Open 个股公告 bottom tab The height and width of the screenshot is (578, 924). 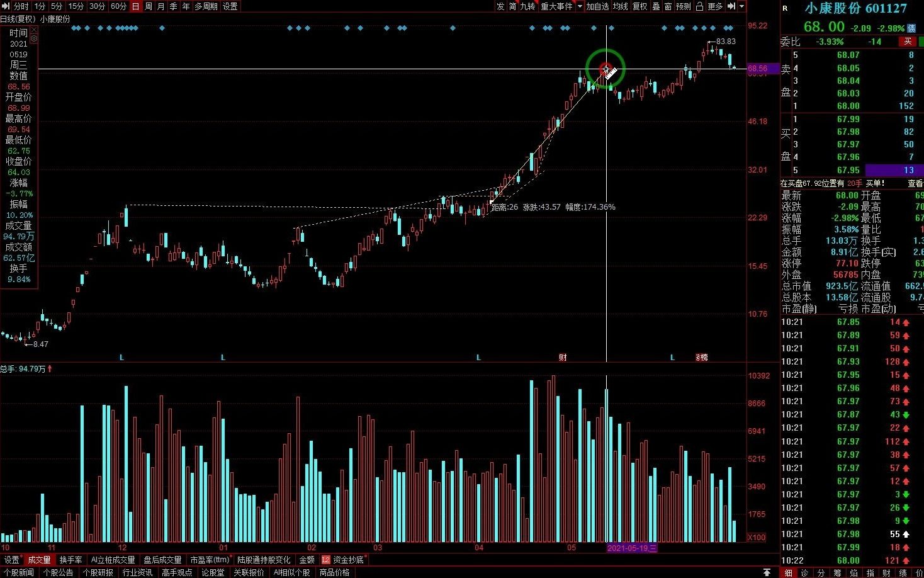pyautogui.click(x=58, y=572)
